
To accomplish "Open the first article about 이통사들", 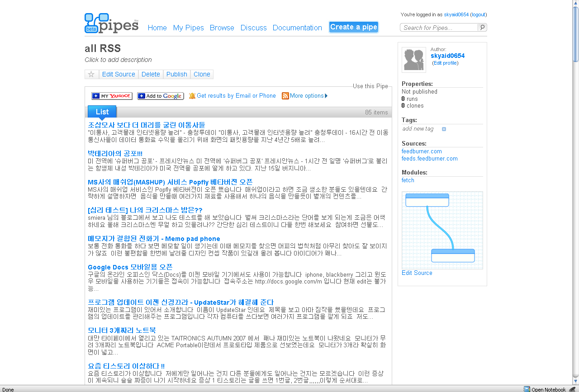I will pos(147,125).
